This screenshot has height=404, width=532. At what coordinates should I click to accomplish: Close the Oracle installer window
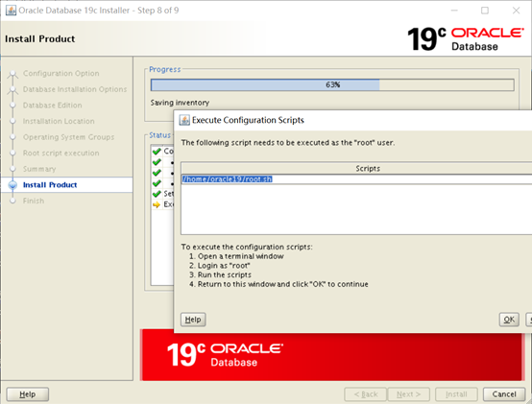[x=516, y=11]
